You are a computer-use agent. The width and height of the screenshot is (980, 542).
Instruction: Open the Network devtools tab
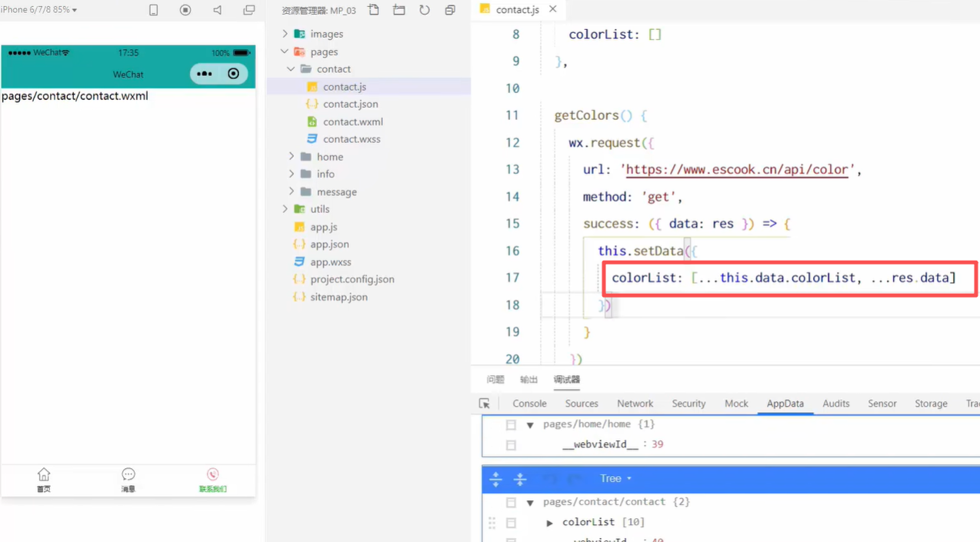click(x=635, y=404)
